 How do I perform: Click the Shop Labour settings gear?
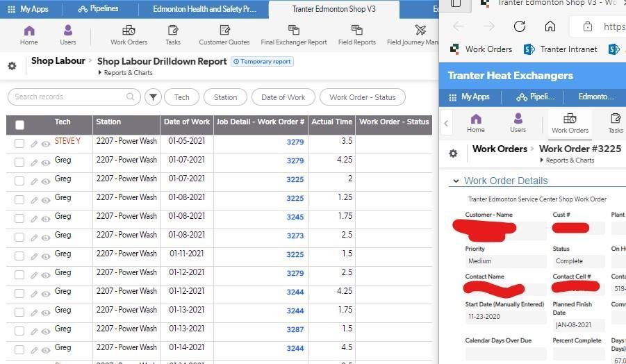tap(13, 66)
